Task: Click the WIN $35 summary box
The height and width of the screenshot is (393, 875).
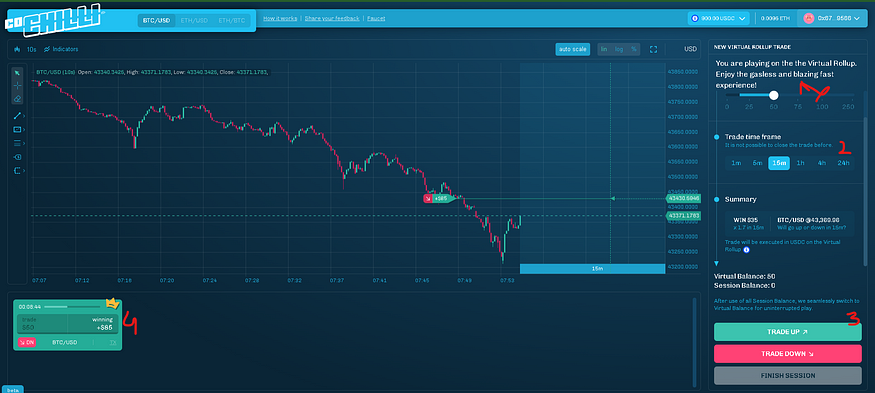Action: (x=747, y=223)
